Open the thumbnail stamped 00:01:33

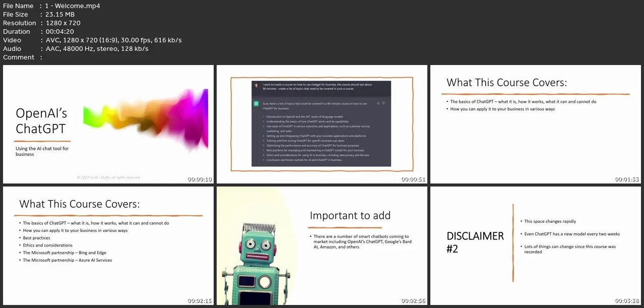click(x=536, y=124)
